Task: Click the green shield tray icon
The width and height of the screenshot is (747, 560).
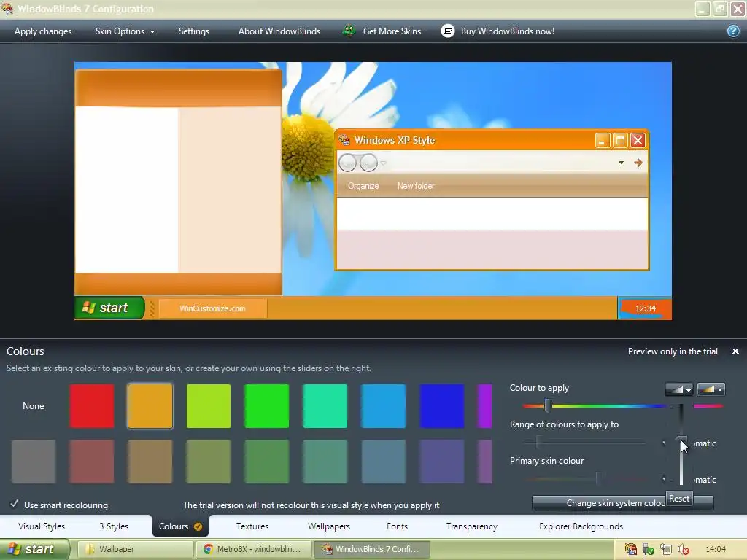Action: tap(649, 549)
